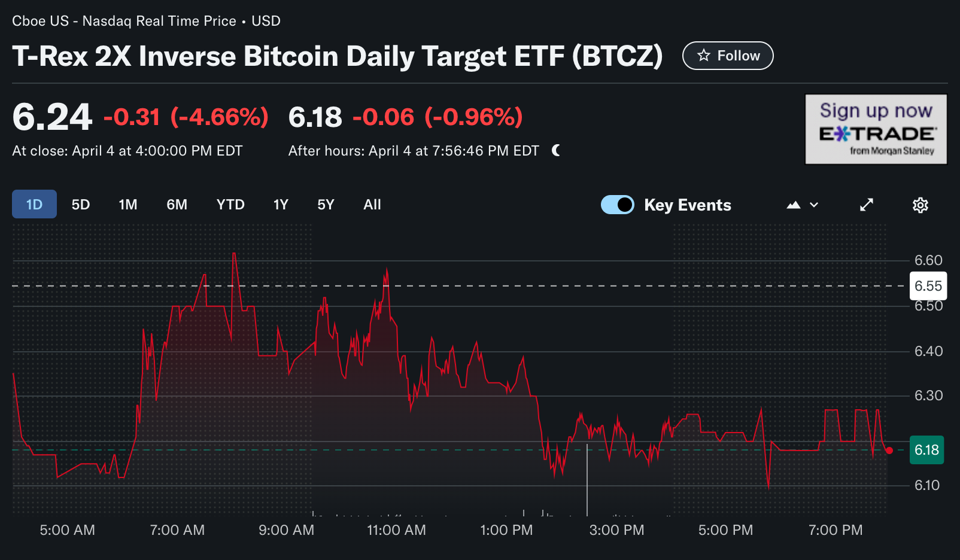Expand the chart to fullscreen

pos(867,205)
